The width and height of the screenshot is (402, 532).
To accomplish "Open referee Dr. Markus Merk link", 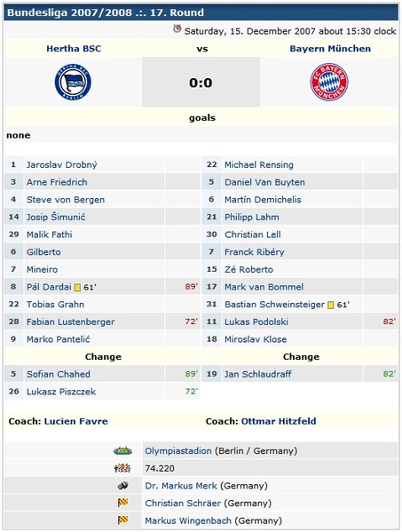I will click(x=181, y=486).
